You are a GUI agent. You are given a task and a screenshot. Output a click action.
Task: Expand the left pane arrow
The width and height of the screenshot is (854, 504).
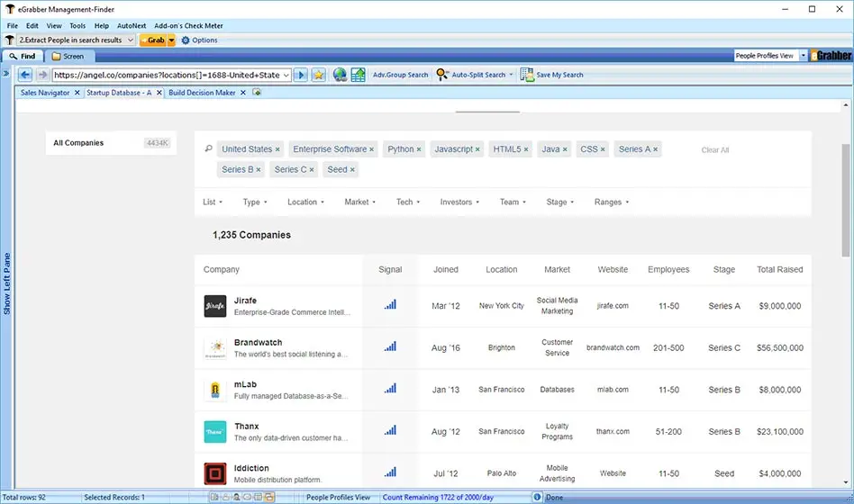pyautogui.click(x=6, y=74)
